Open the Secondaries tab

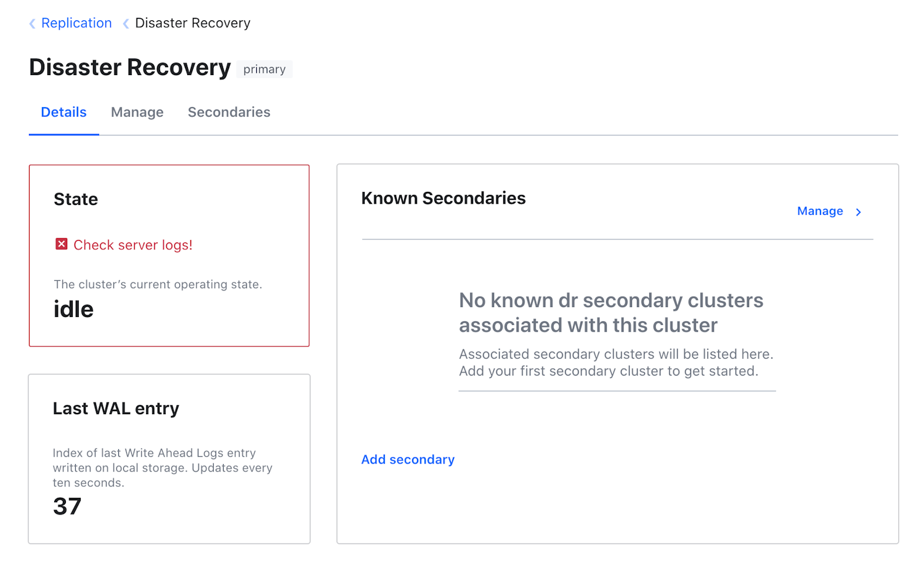coord(229,112)
